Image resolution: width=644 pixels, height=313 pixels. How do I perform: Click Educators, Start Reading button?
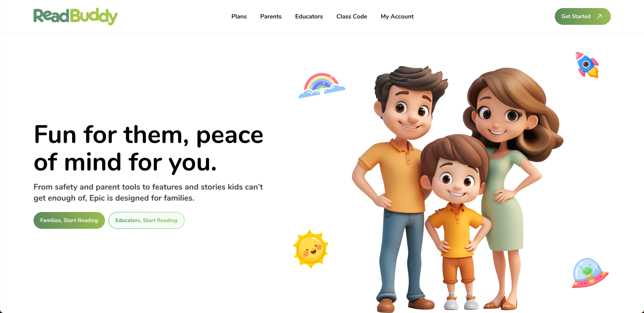(147, 220)
